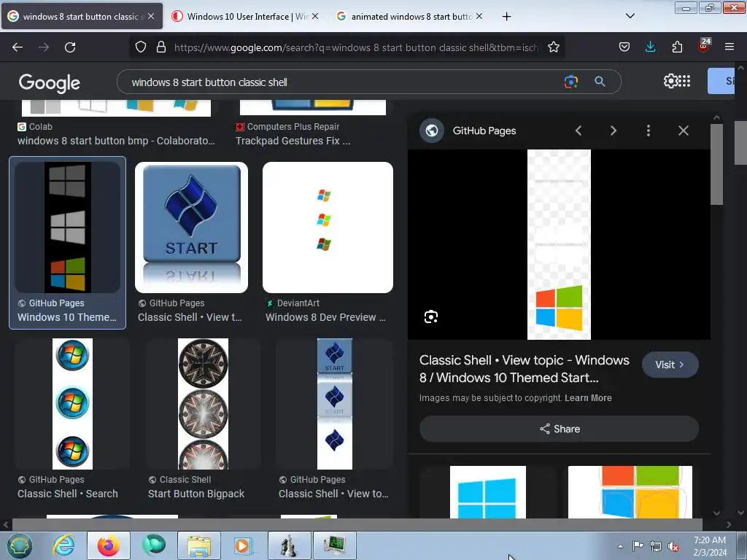Open the new tab plus button
This screenshot has height=560, width=747.
pos(506,17)
